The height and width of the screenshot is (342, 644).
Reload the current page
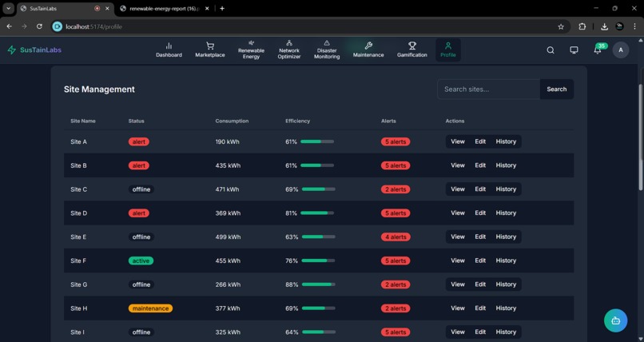(x=39, y=26)
